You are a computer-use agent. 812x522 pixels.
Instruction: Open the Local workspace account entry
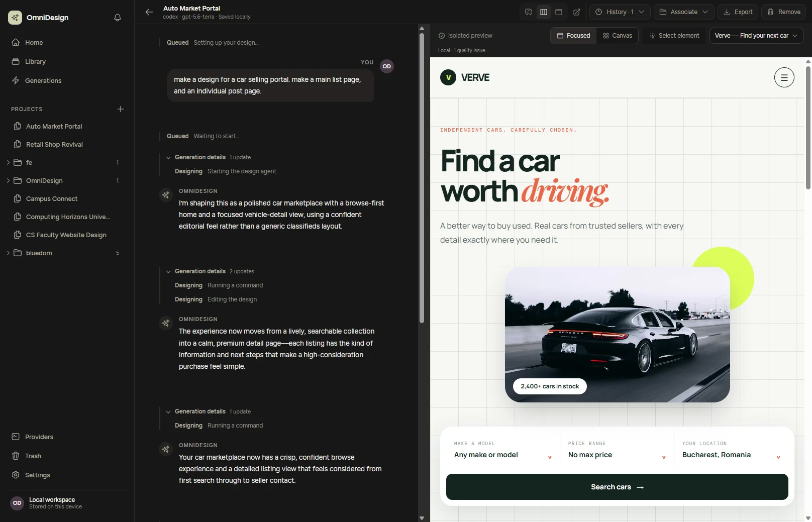pyautogui.click(x=67, y=503)
